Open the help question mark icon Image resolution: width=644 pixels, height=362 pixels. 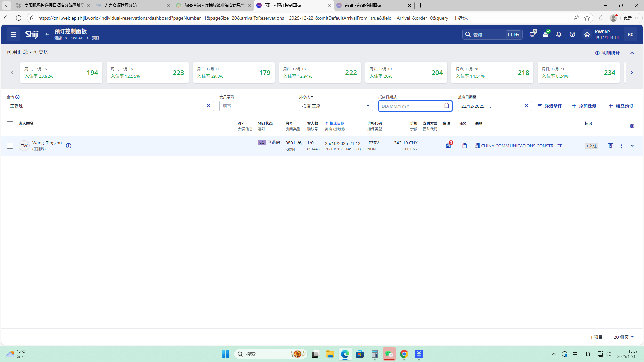click(572, 34)
